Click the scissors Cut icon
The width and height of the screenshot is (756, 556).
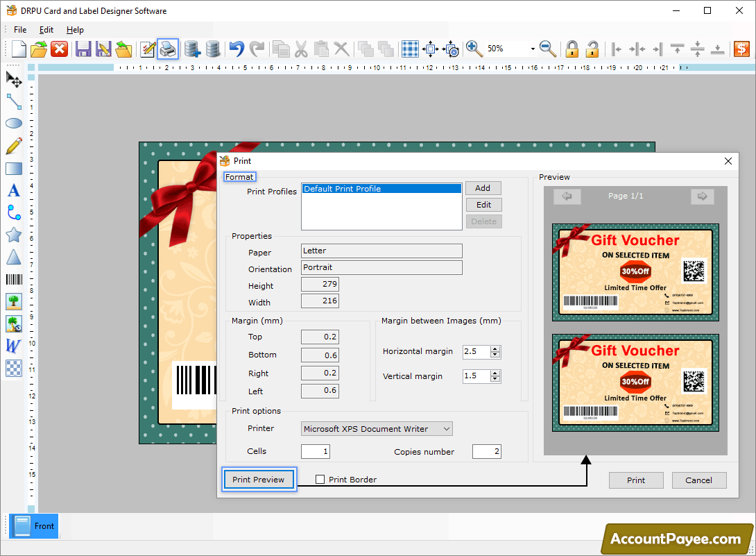click(301, 49)
